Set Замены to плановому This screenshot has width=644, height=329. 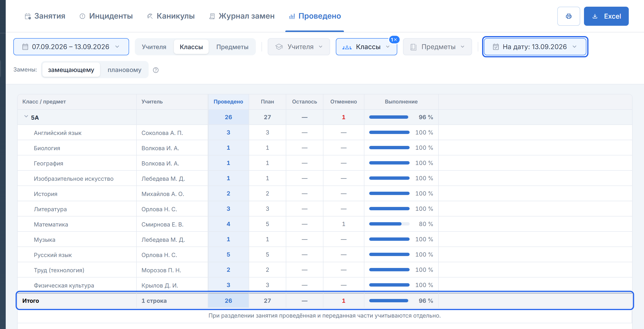[125, 70]
